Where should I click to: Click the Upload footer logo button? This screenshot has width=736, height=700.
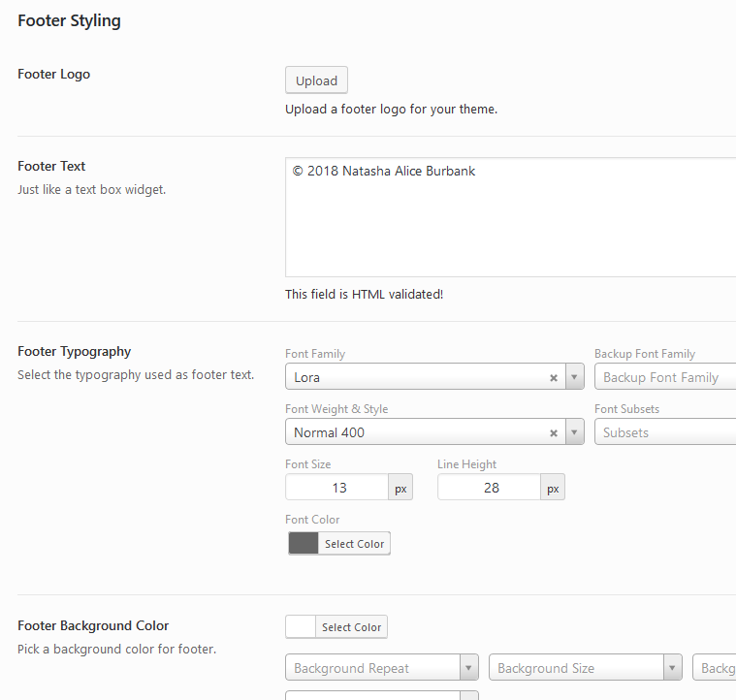pos(316,80)
